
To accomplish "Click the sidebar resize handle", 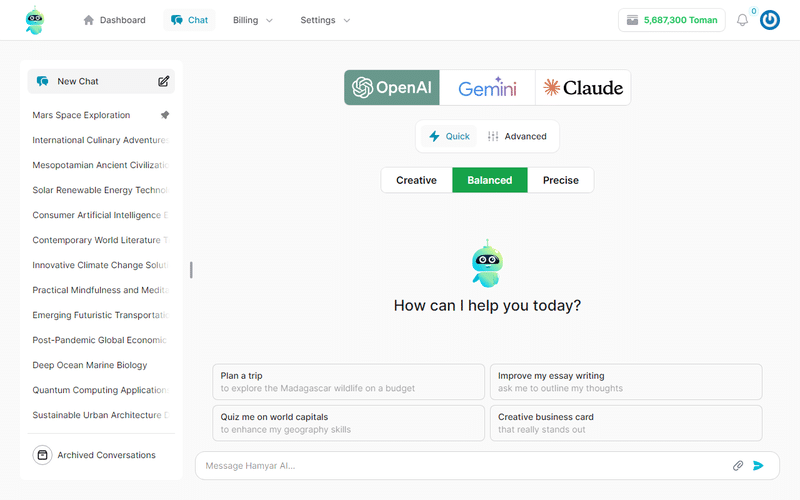I will tap(191, 270).
